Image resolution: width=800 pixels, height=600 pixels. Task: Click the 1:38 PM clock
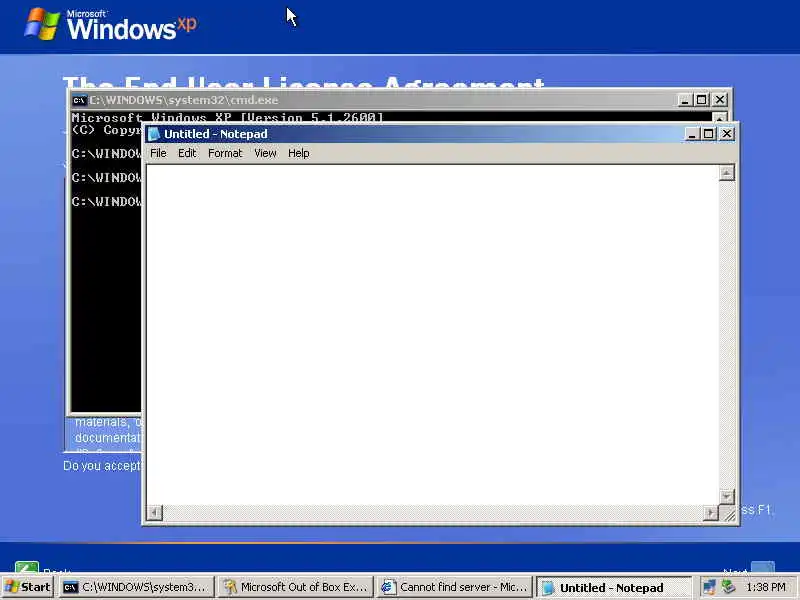point(766,587)
